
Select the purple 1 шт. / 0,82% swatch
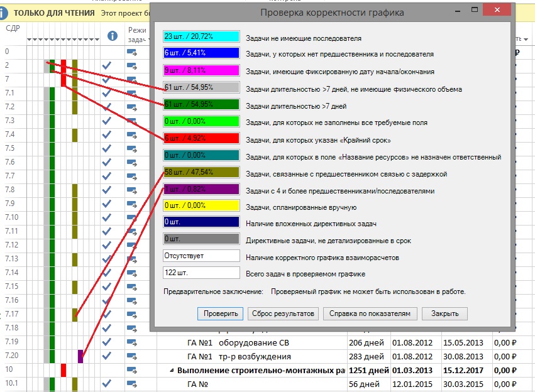click(201, 189)
